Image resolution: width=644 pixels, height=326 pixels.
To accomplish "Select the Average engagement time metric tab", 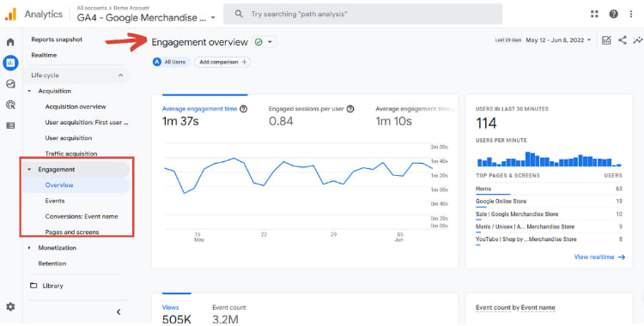I will pos(204,116).
